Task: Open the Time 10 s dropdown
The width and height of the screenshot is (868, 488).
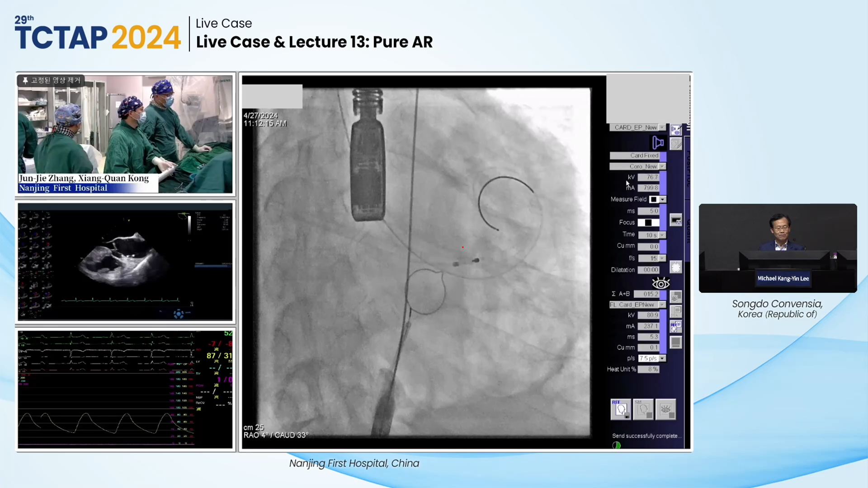Action: tap(662, 235)
